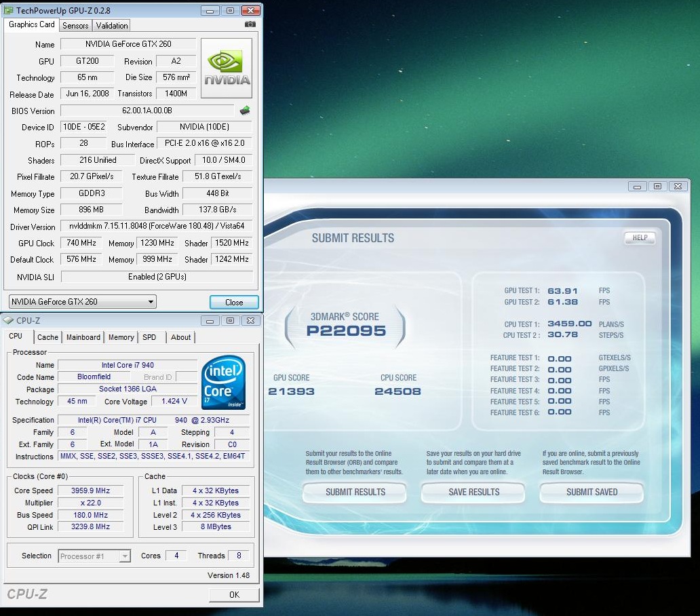
Task: Open the Memory tab in CPU-Z
Action: click(121, 337)
